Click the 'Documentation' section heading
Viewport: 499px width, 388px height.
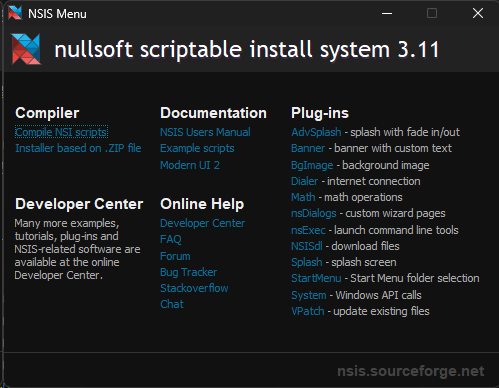point(213,113)
